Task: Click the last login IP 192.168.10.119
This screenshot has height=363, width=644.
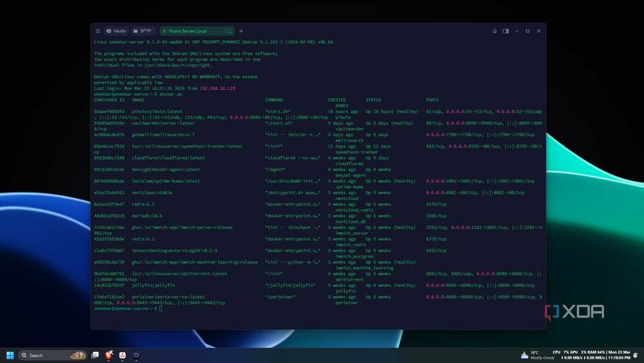Action: (217, 88)
